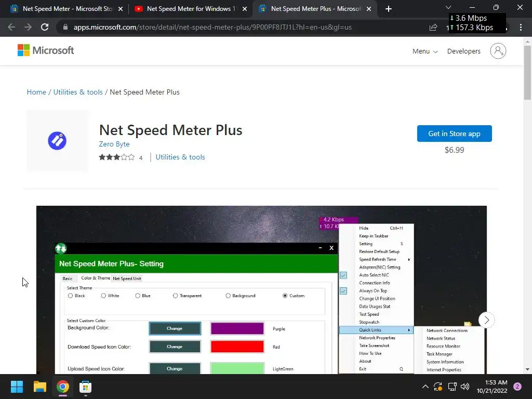Open Chrome three-dot menu

pyautogui.click(x=521, y=28)
